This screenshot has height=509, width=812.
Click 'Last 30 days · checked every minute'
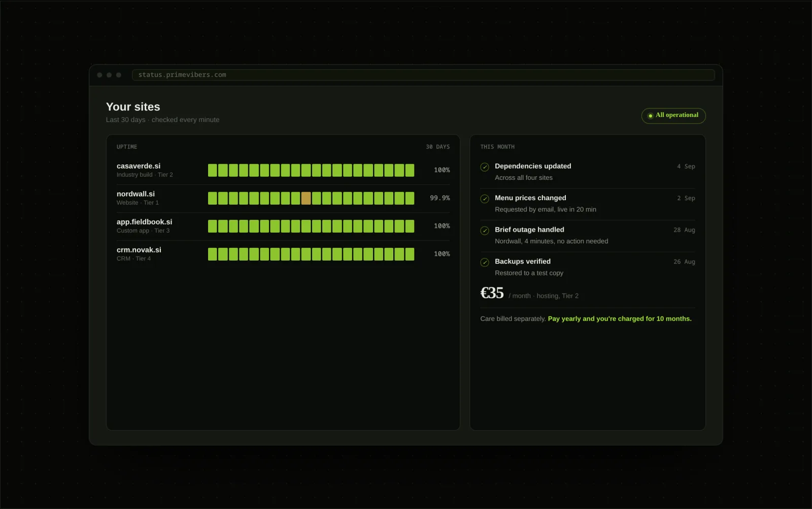(162, 120)
